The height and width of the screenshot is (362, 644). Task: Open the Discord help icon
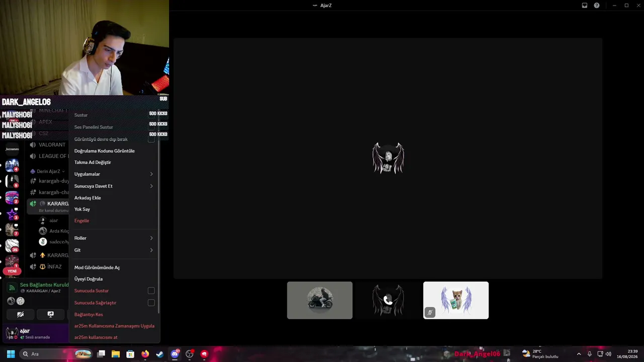click(597, 6)
